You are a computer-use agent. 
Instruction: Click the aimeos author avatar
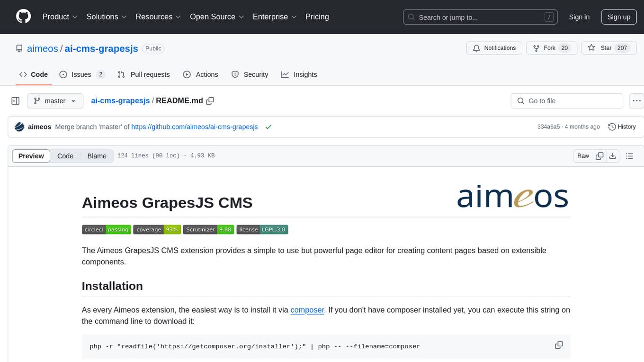coord(19,127)
